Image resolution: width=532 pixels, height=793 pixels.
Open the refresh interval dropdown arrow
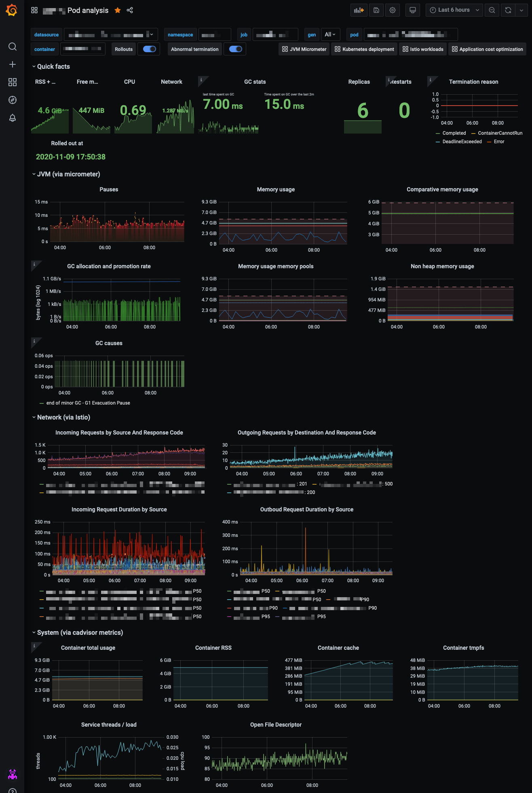click(x=521, y=10)
